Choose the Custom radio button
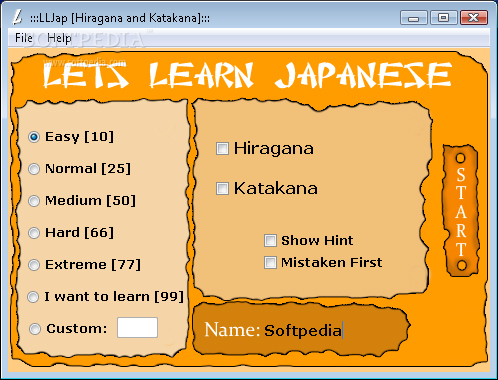 [35, 329]
